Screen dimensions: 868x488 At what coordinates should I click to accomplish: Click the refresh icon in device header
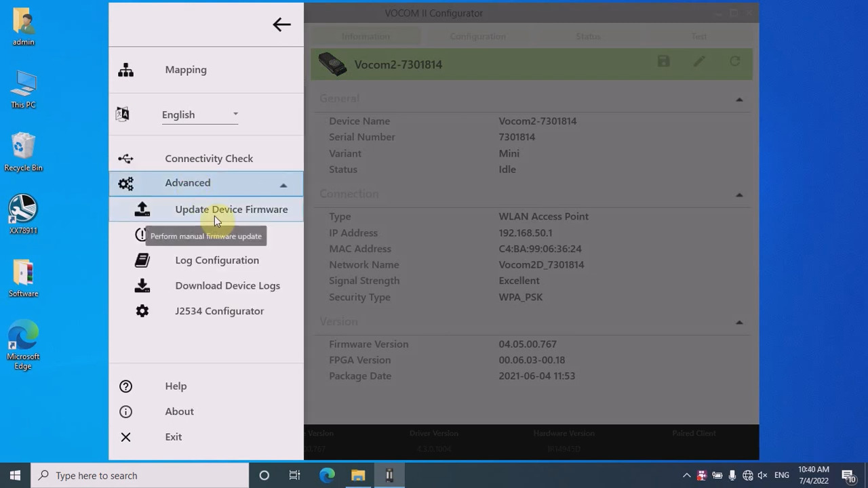tap(734, 62)
